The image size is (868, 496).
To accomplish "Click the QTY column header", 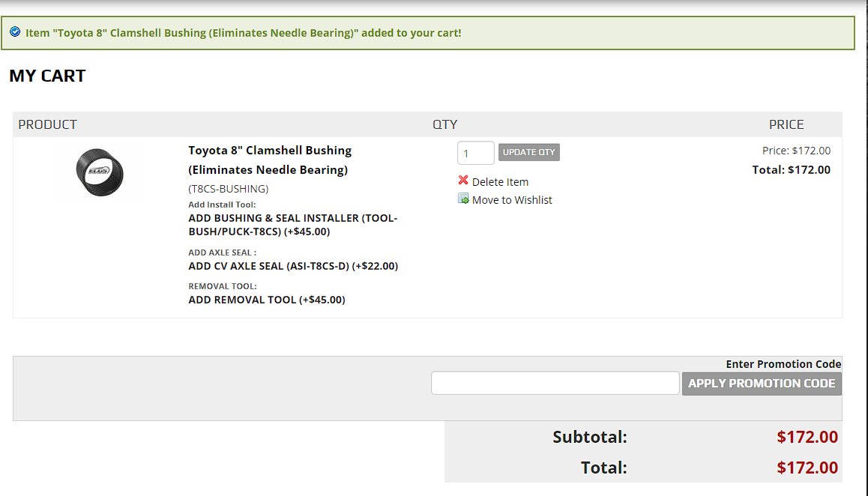I will click(x=445, y=124).
